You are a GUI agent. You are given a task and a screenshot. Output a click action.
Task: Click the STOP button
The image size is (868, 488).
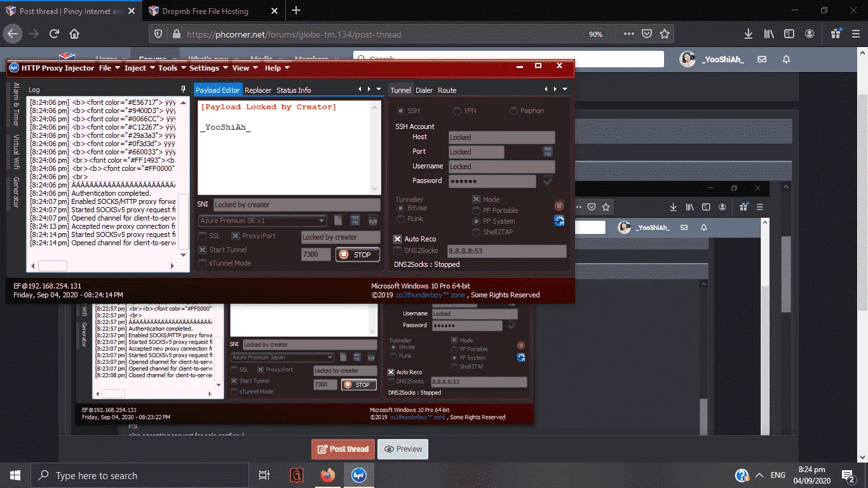pyautogui.click(x=357, y=255)
